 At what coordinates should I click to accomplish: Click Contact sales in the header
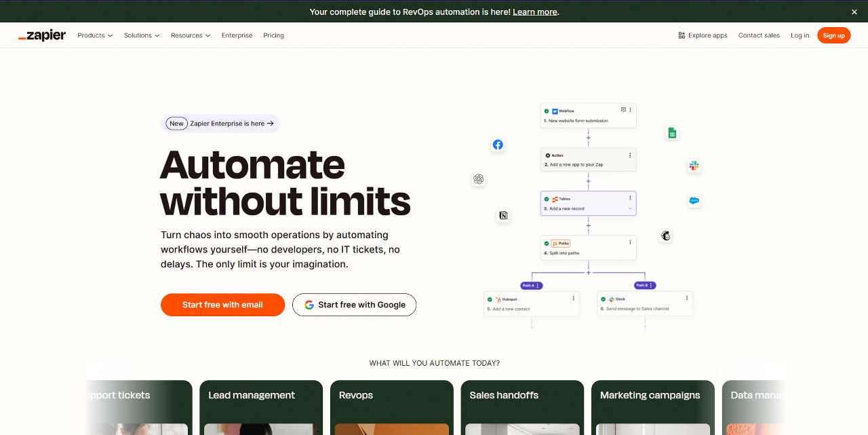click(759, 35)
